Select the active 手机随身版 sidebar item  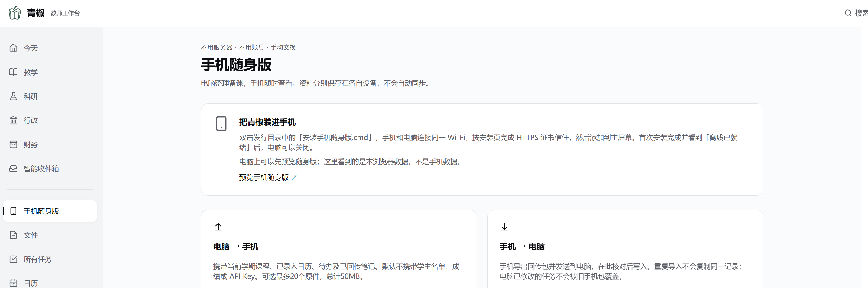point(50,211)
